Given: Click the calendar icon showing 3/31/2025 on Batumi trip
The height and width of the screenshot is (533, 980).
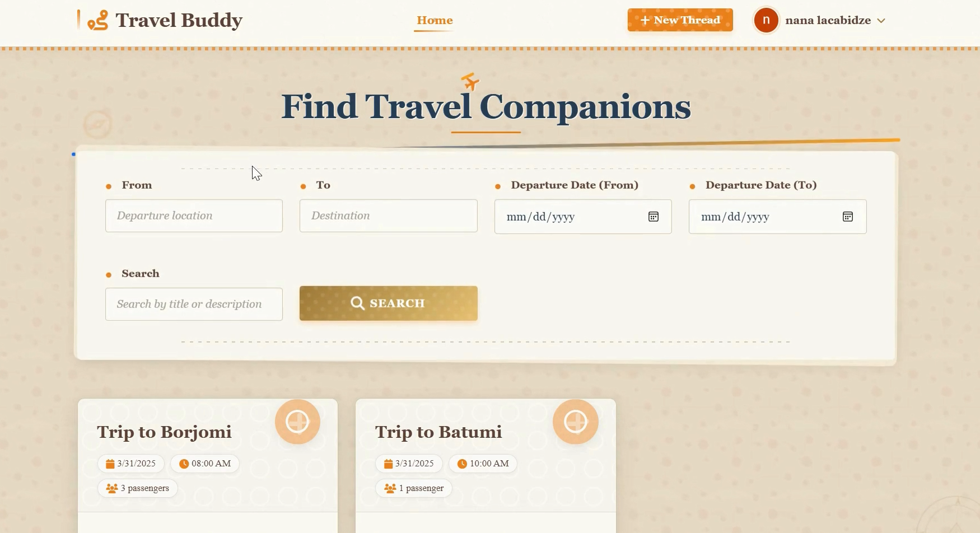Looking at the screenshot, I should 387,464.
